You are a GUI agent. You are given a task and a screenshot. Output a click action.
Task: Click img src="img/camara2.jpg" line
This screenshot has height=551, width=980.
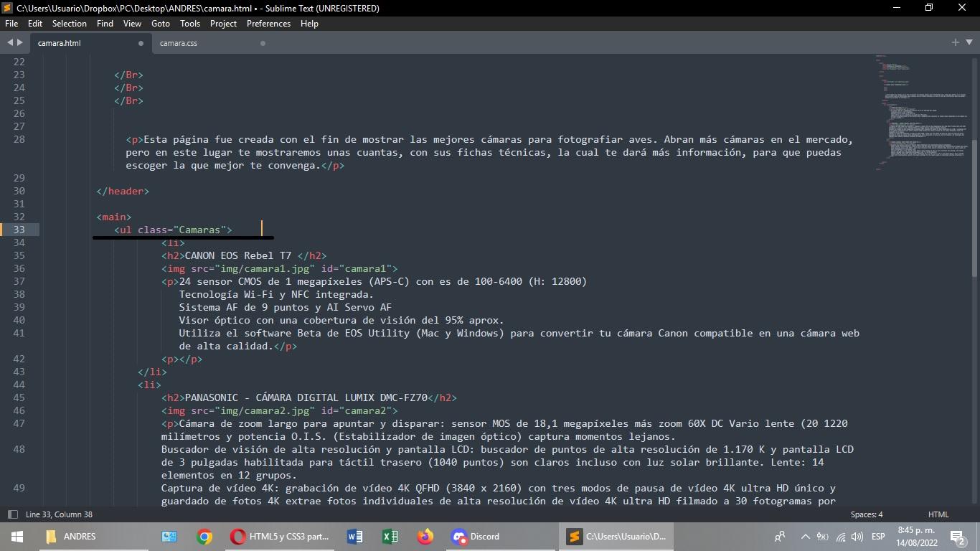click(279, 410)
